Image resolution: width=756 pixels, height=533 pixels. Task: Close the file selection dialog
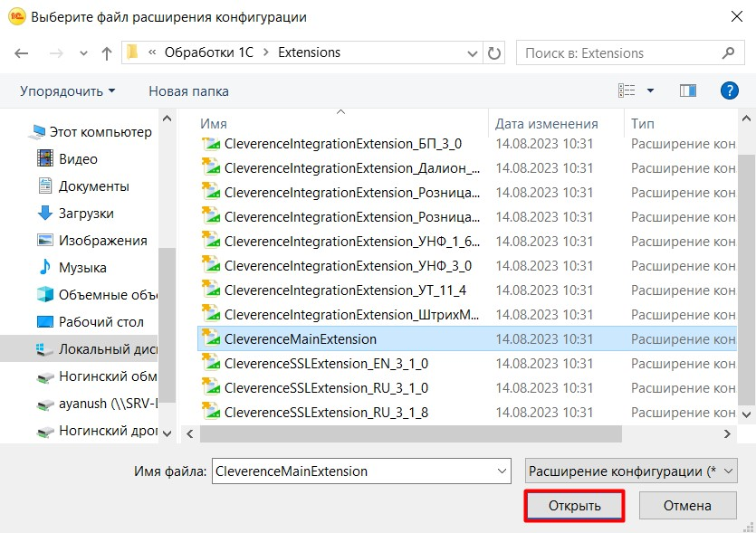(x=736, y=16)
